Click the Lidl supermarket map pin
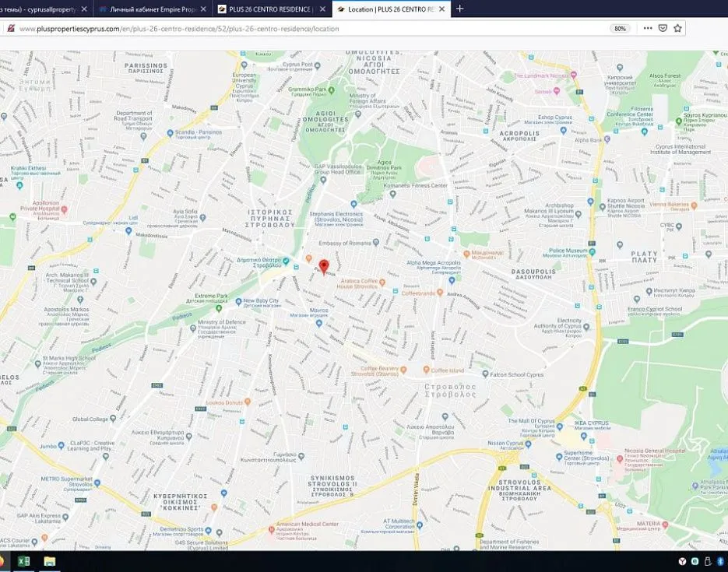Image resolution: width=728 pixels, height=572 pixels. [x=128, y=230]
